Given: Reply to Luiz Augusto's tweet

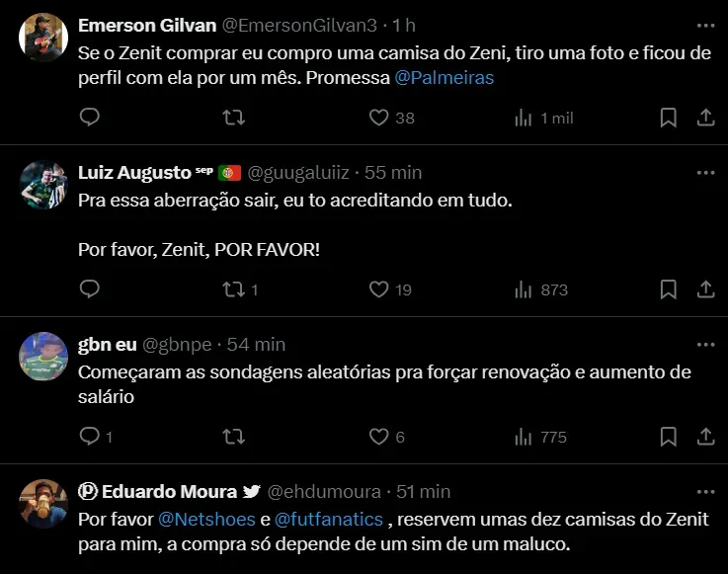Looking at the screenshot, I should click(x=89, y=289).
